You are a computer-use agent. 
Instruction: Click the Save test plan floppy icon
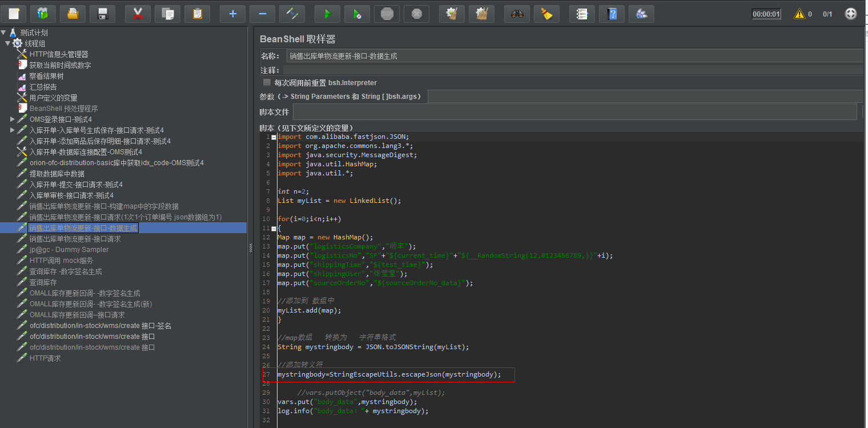pyautogui.click(x=102, y=14)
